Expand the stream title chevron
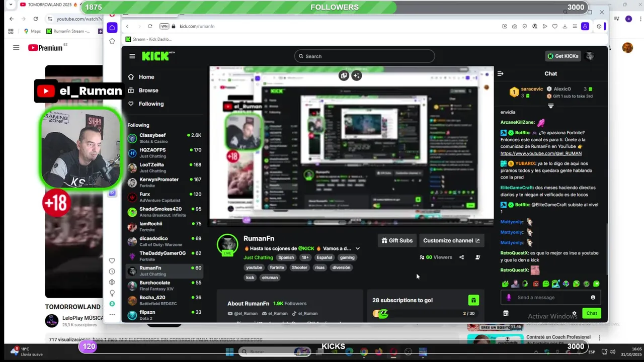644x362 pixels. 357,248
